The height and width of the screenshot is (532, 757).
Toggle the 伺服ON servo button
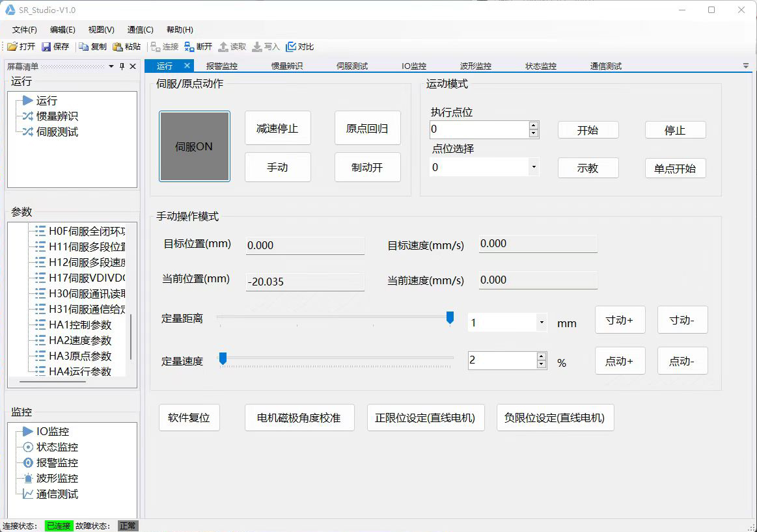tap(195, 146)
